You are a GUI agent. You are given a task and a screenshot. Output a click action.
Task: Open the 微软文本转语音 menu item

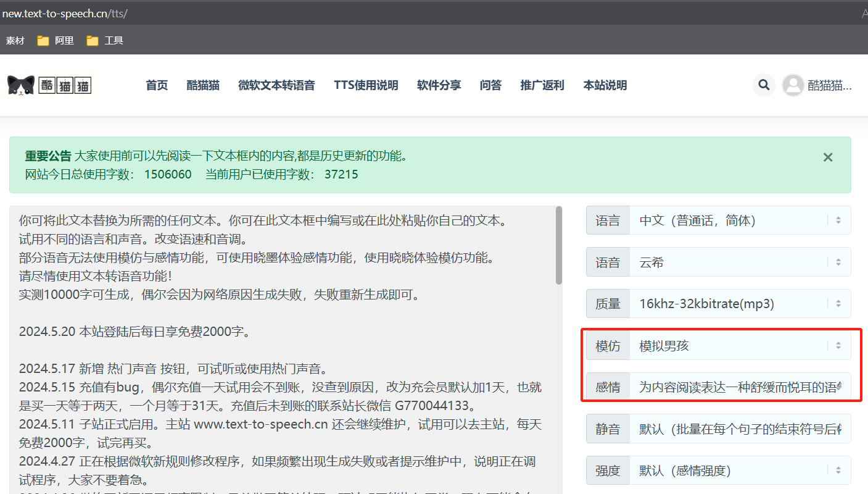click(x=276, y=85)
